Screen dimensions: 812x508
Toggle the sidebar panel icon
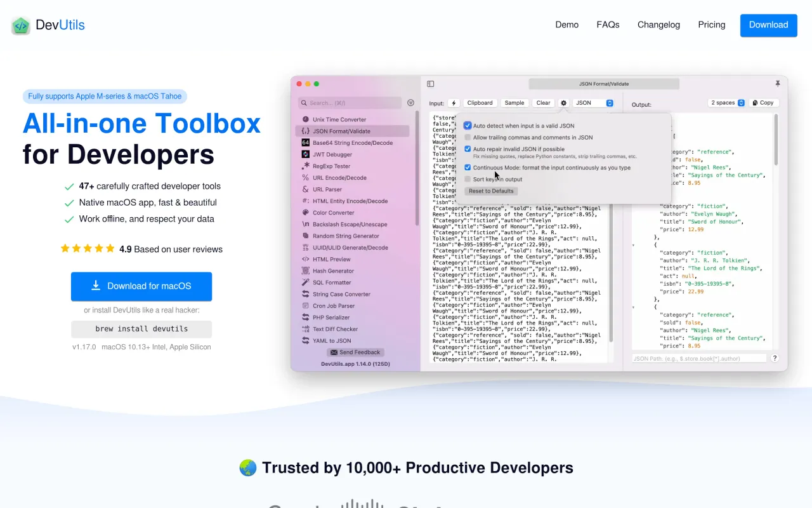click(431, 84)
